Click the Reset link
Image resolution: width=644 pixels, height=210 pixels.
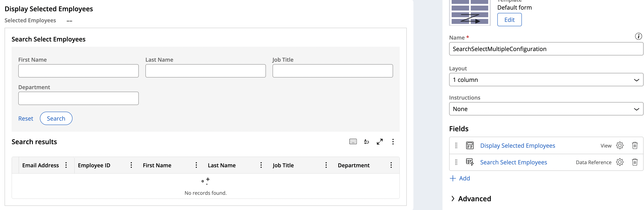(26, 118)
